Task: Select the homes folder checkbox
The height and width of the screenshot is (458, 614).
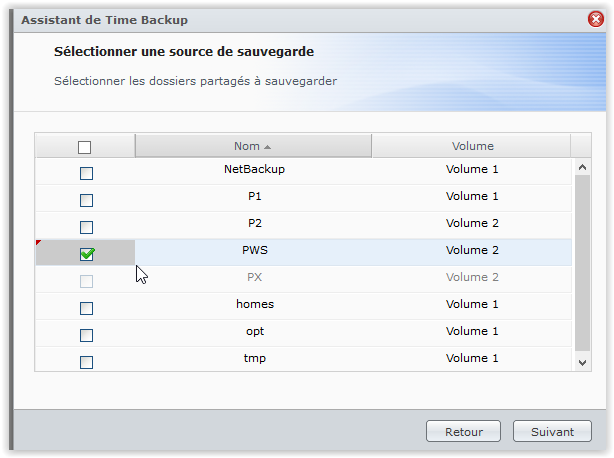Action: [x=86, y=308]
